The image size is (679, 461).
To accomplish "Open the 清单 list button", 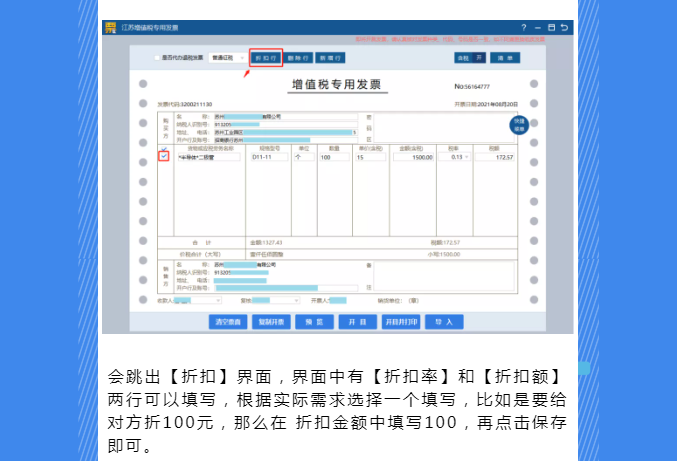I will point(505,58).
